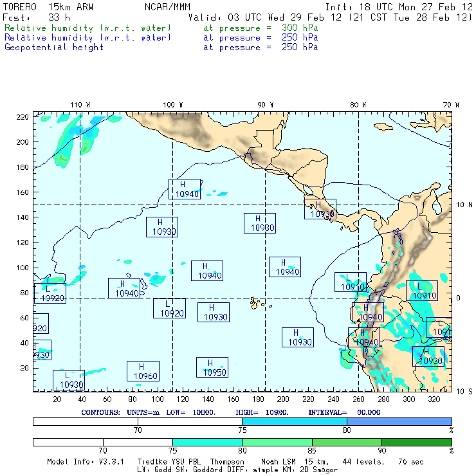Click the L 10920 marker below the equator
The width and height of the screenshot is (476, 476).
169,308
